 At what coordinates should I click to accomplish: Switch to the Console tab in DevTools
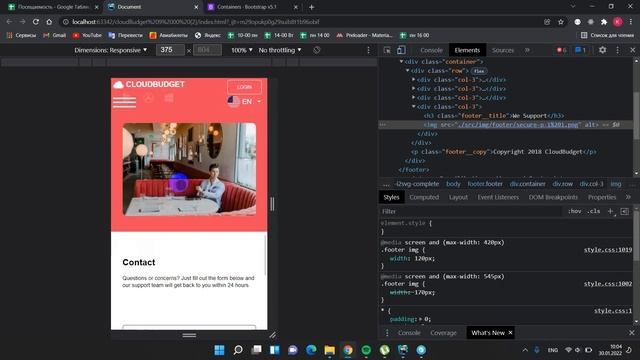point(431,50)
